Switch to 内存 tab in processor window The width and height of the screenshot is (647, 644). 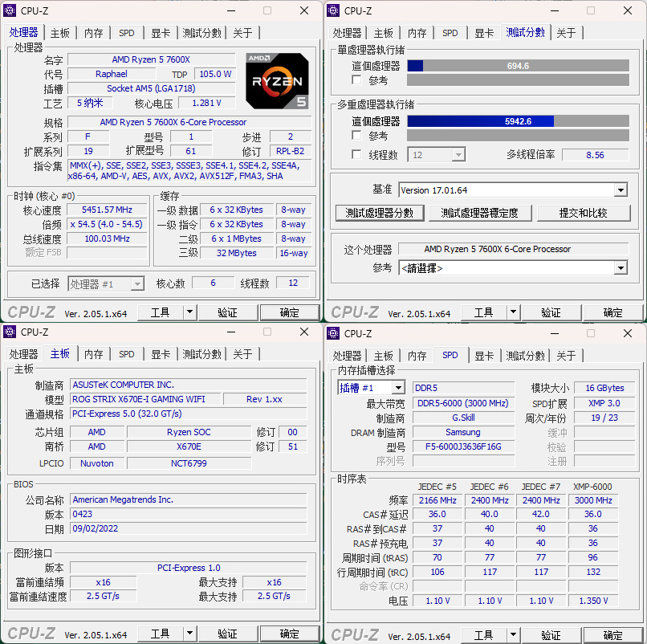coord(94,33)
